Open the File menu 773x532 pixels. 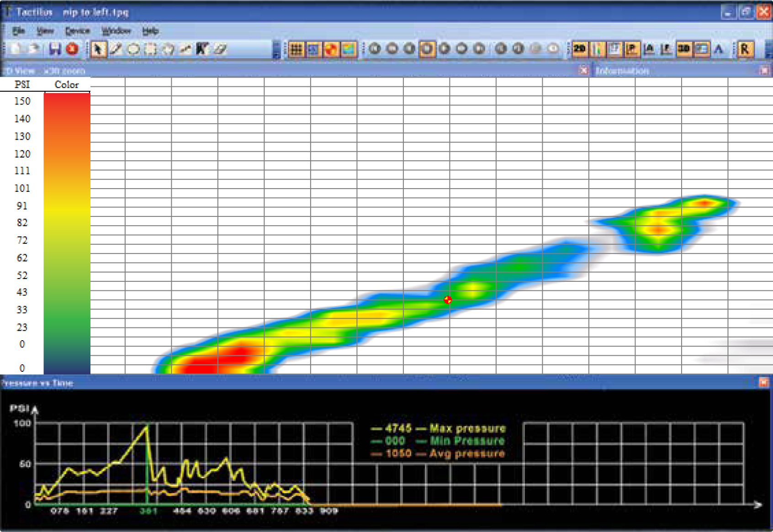pos(18,31)
